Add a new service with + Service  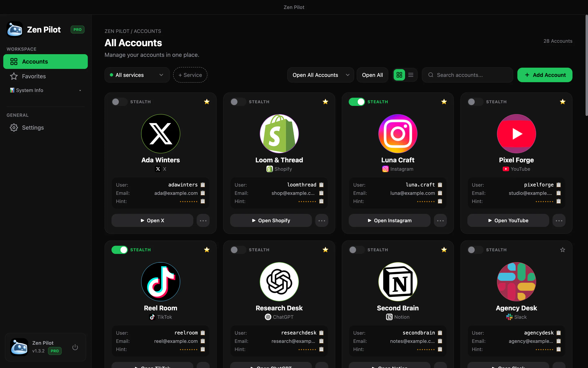pyautogui.click(x=190, y=75)
